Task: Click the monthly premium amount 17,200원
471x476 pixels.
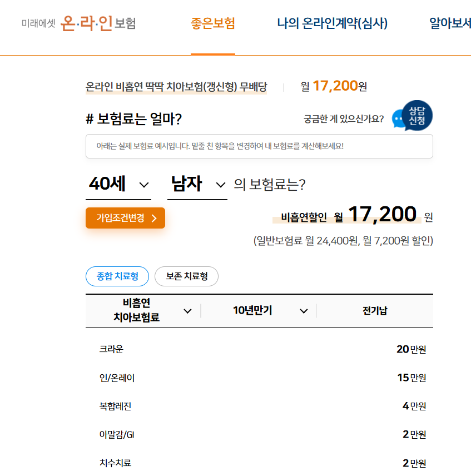Action: (x=341, y=87)
